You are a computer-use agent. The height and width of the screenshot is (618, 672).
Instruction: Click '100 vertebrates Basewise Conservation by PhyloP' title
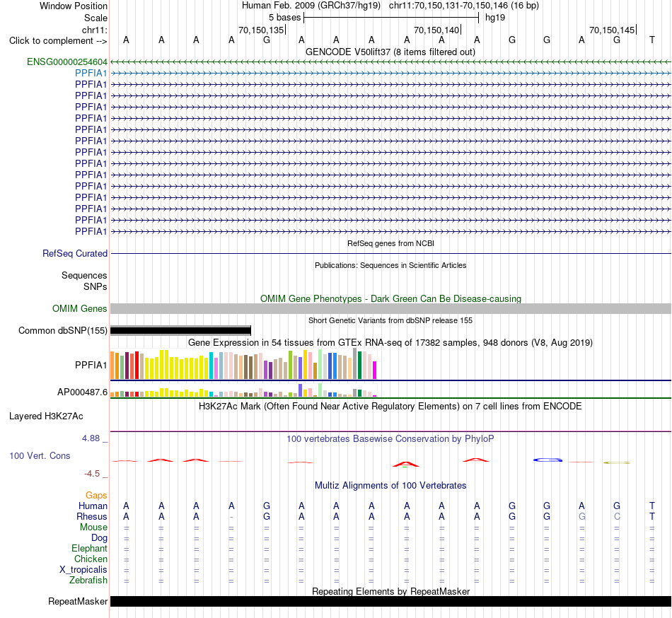(x=390, y=438)
